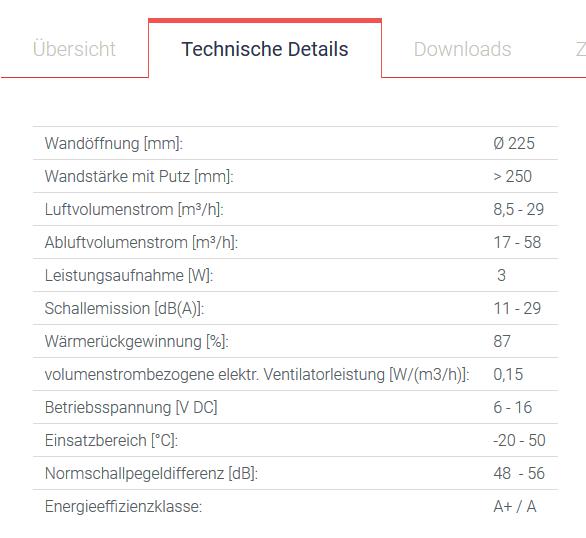Click the volumenstrombezogene elektr. Ventilatorleistung label
Screen dimensions: 586x538
pos(257,374)
